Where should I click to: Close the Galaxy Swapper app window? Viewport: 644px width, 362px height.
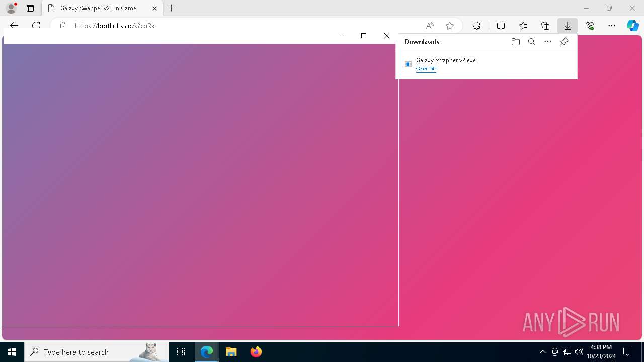coord(387,36)
